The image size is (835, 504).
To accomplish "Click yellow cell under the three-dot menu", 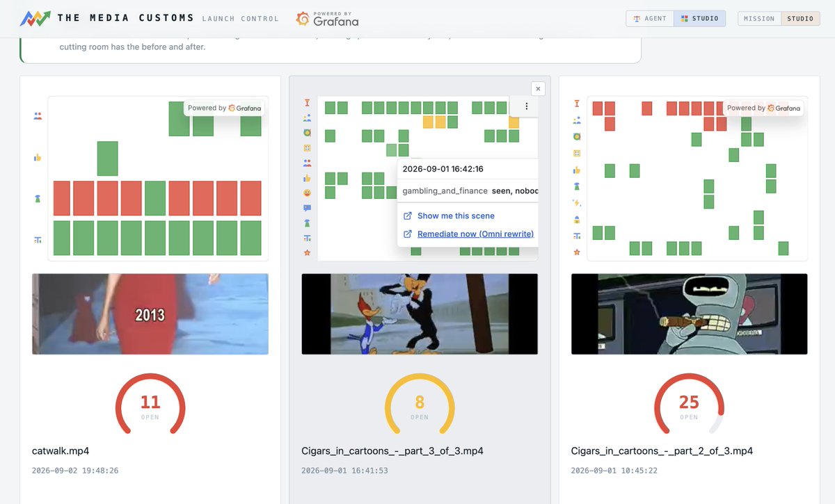I will [x=514, y=122].
